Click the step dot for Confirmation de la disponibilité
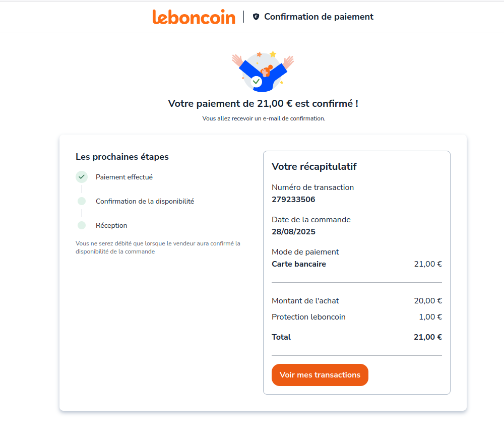Image resolution: width=504 pixels, height=442 pixels. pyautogui.click(x=82, y=201)
